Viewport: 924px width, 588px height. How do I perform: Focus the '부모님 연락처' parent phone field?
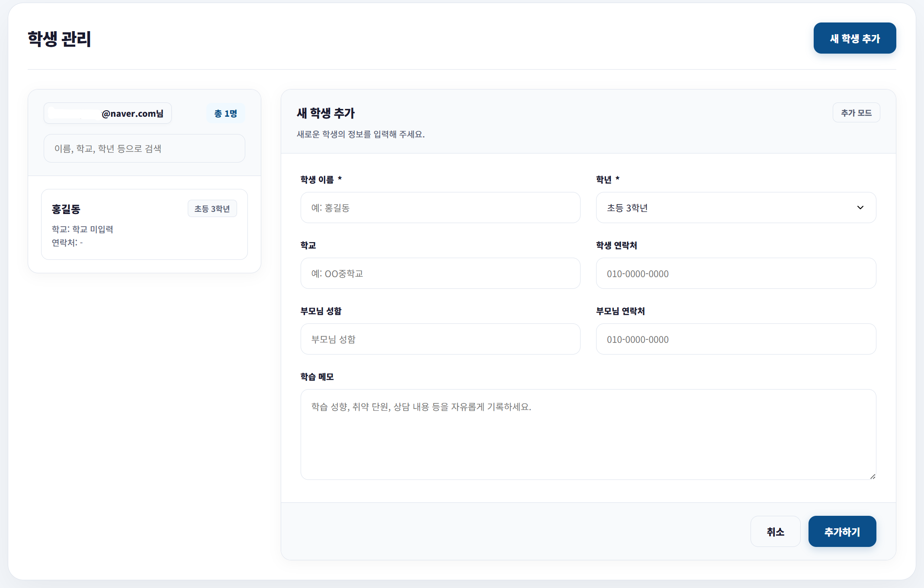tap(735, 339)
